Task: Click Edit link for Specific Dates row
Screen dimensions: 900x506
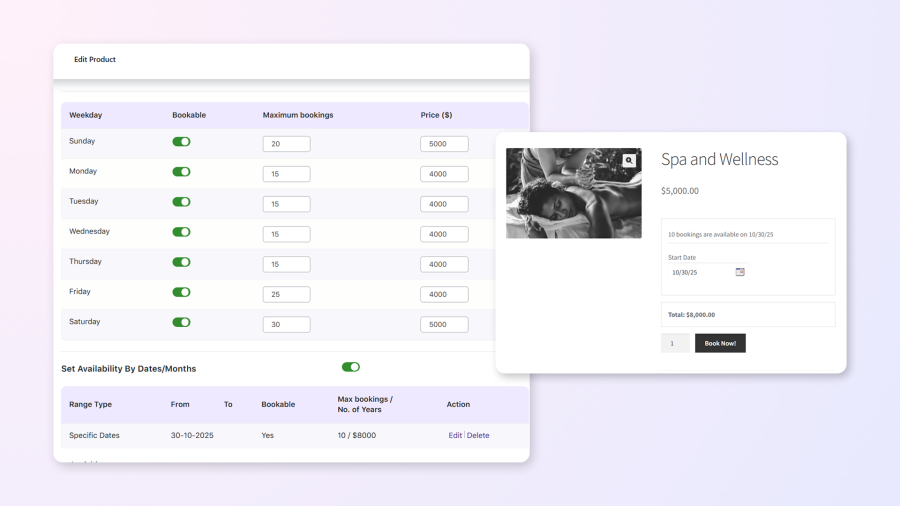Action: click(455, 435)
